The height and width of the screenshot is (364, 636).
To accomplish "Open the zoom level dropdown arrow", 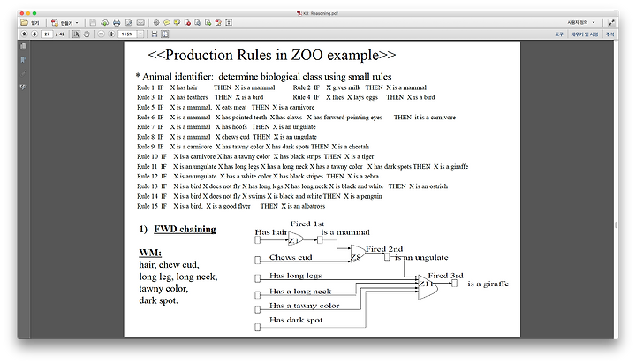I will pos(140,34).
